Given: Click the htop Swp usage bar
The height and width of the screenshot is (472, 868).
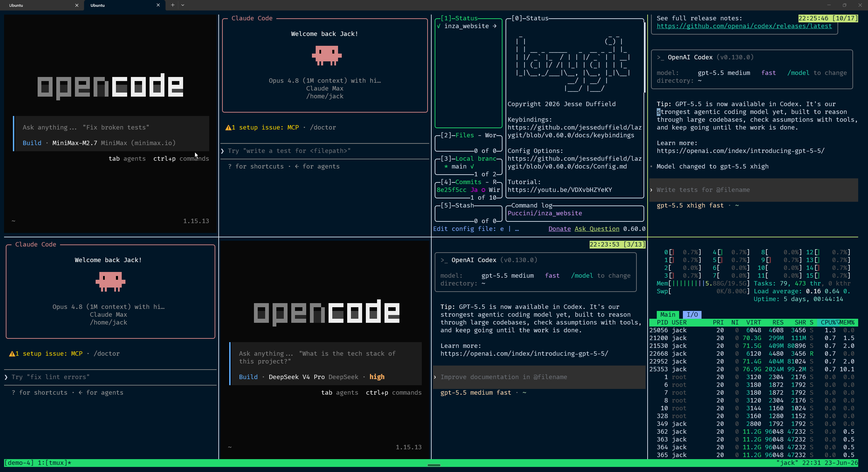Looking at the screenshot, I should (703, 291).
